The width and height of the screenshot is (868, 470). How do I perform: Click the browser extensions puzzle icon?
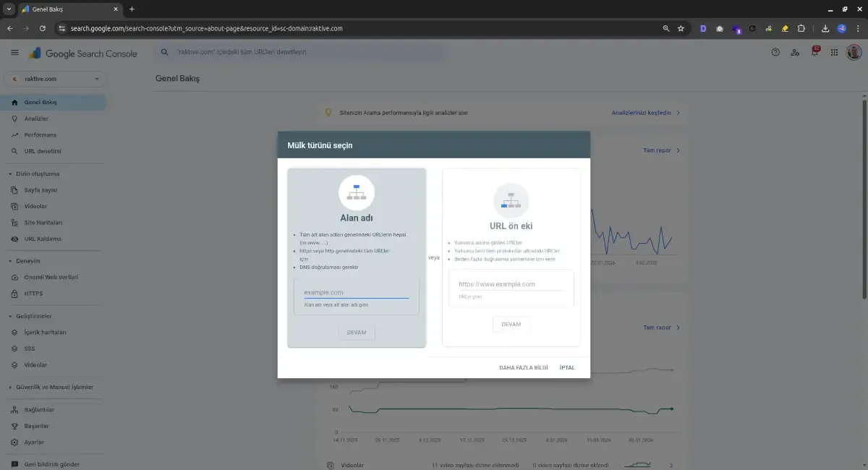click(x=800, y=28)
